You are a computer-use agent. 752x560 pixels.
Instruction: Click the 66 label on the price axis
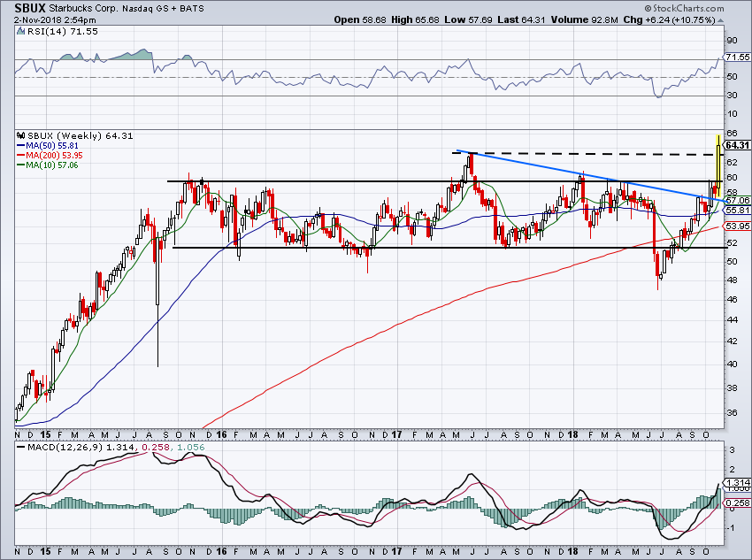click(x=732, y=133)
